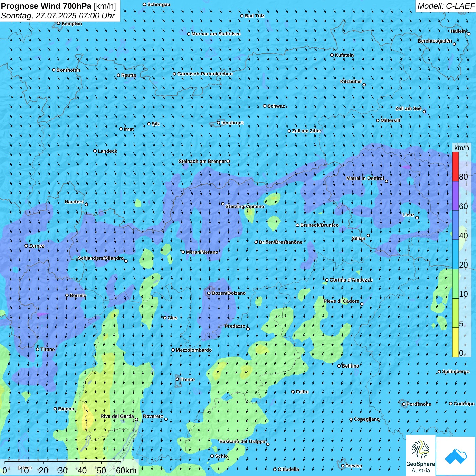Click the Schongau town label

(x=158, y=4)
